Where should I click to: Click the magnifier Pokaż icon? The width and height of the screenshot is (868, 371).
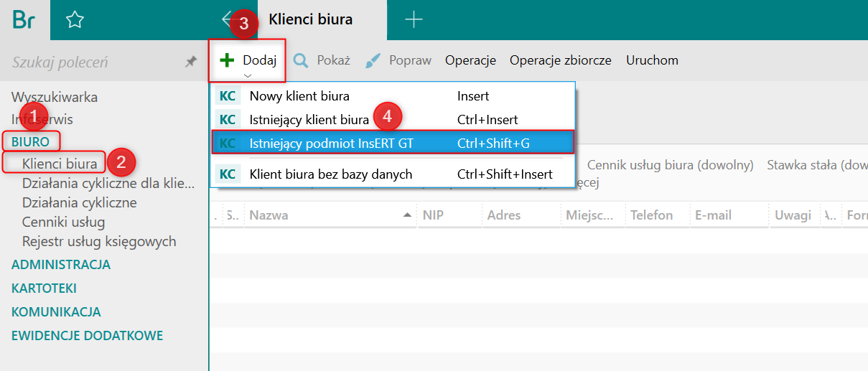(x=301, y=60)
